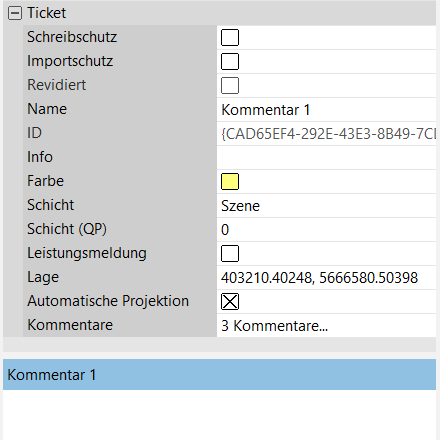Toggle the Revidiert checkbox
Image resolution: width=440 pixels, height=440 pixels.
(x=230, y=85)
